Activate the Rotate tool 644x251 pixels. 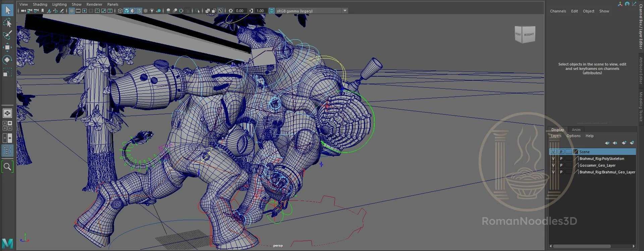tap(7, 60)
